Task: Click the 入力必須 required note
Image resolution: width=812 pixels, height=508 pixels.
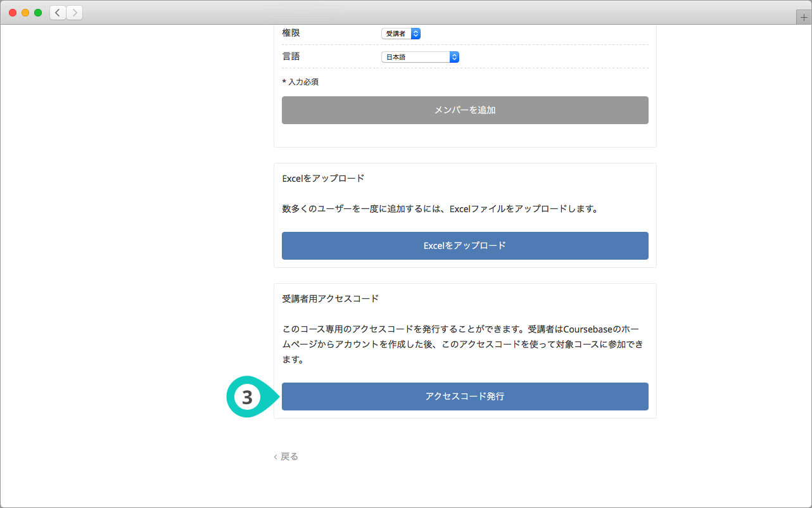Action: [x=300, y=82]
